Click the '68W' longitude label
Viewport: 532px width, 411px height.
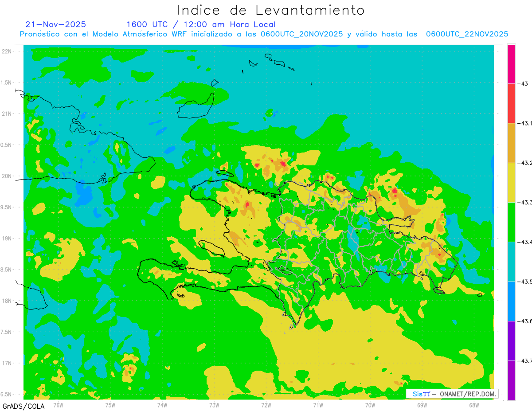(x=474, y=405)
